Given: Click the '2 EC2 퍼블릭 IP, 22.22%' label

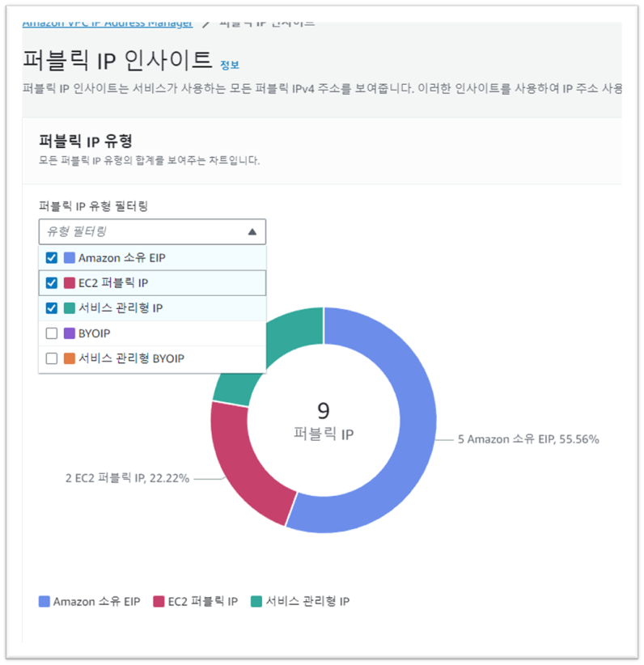Looking at the screenshot, I should click(x=127, y=478).
